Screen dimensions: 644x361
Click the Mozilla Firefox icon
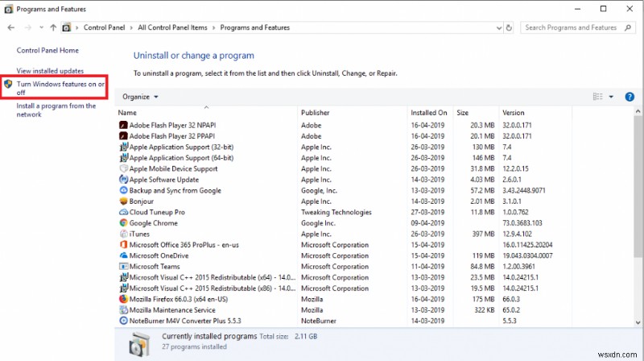tap(123, 299)
